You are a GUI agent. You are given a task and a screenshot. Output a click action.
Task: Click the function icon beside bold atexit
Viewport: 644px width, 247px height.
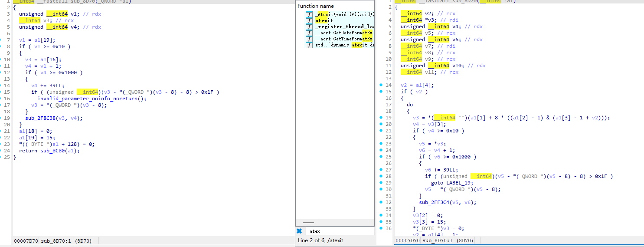point(309,20)
